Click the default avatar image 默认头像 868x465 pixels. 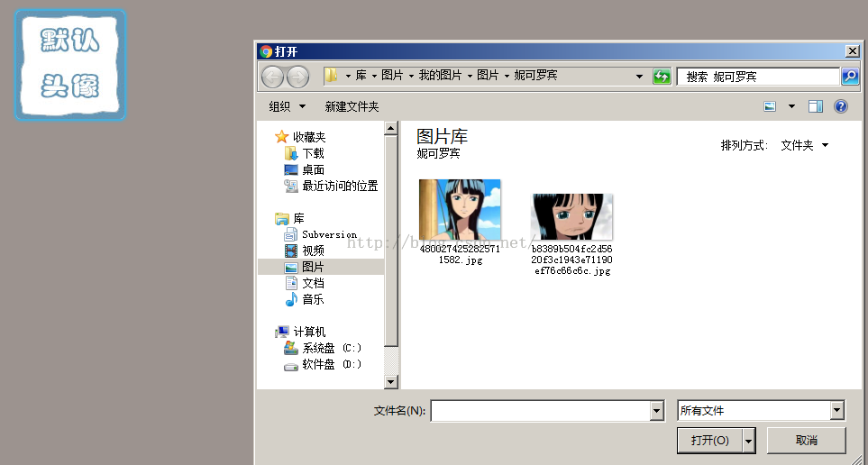(x=70, y=65)
